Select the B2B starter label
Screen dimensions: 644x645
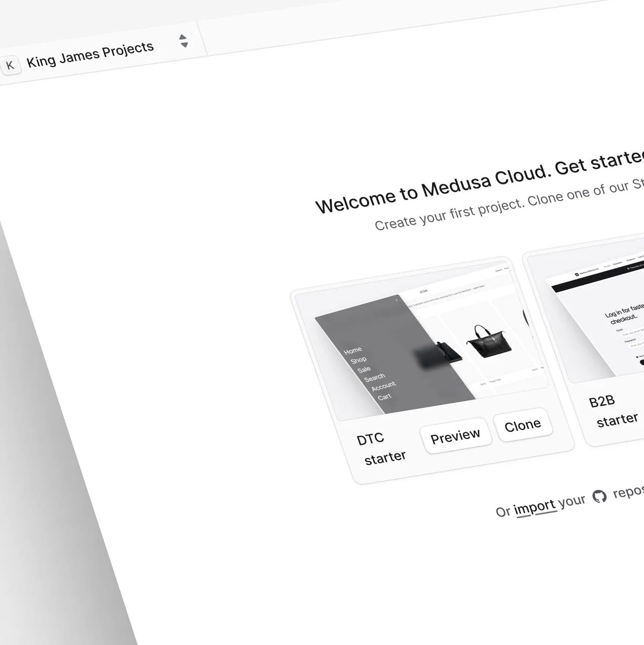click(x=613, y=411)
